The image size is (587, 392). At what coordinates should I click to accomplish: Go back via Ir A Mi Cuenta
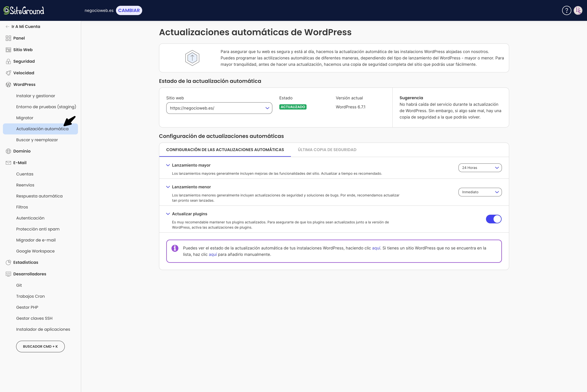click(x=26, y=27)
